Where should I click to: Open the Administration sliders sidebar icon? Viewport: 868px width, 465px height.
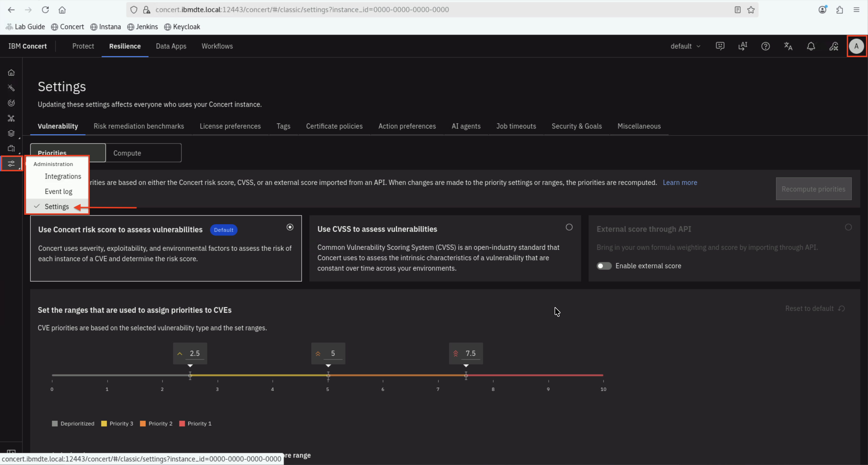(x=11, y=164)
